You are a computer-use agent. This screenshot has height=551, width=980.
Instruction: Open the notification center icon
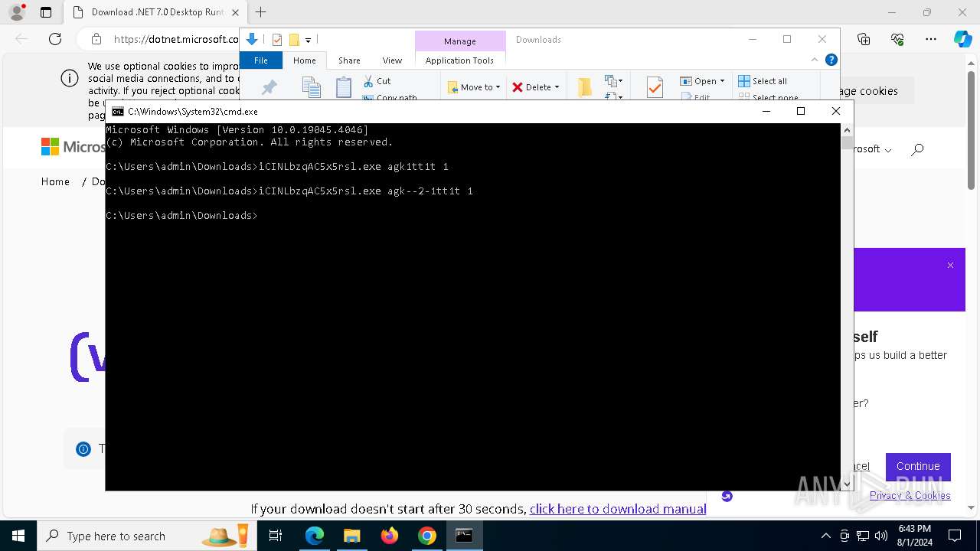[x=955, y=536]
